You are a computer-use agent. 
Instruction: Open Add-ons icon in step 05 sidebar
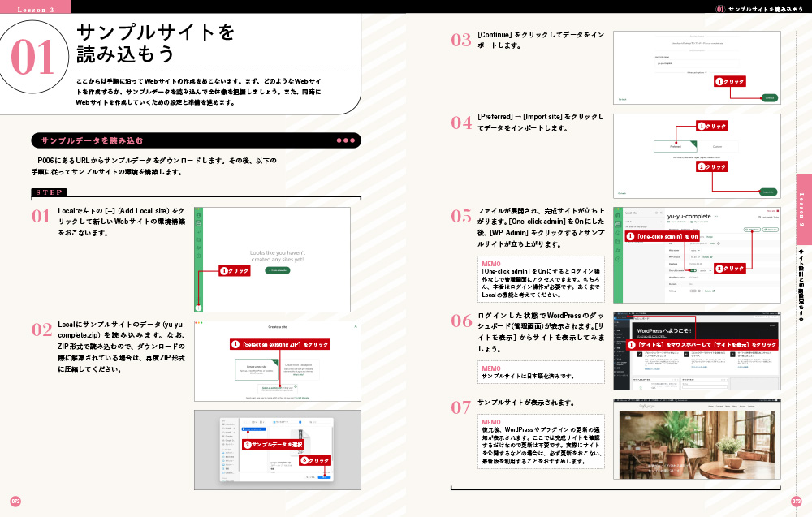pyautogui.click(x=618, y=251)
